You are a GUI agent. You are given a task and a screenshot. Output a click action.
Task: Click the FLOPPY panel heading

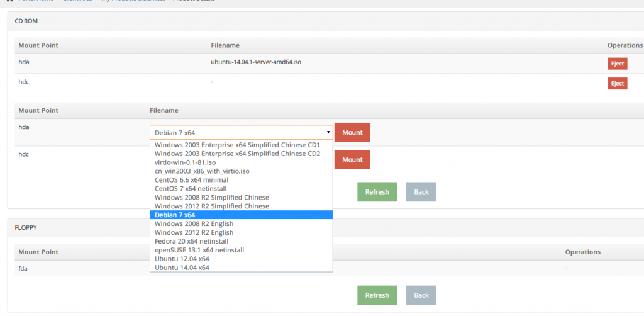pos(25,227)
